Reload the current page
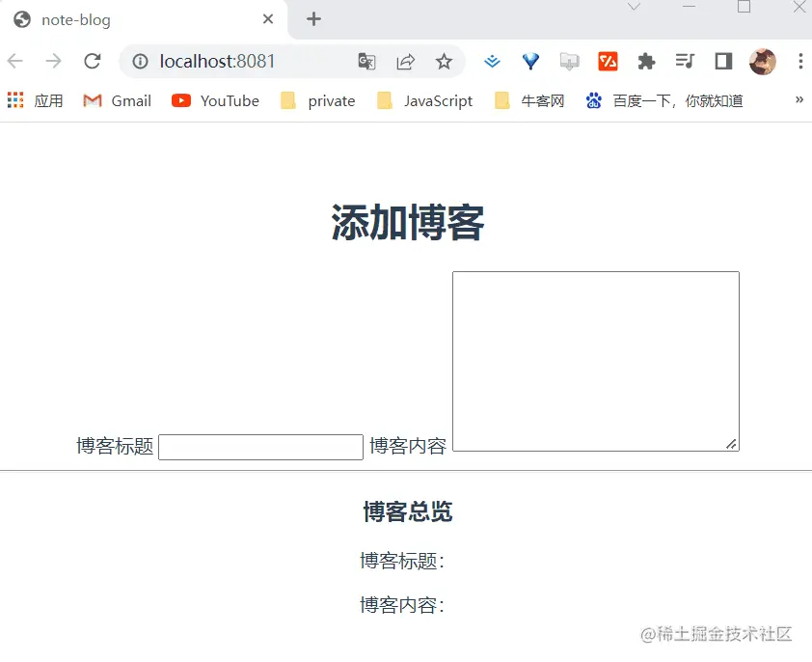 [92, 60]
